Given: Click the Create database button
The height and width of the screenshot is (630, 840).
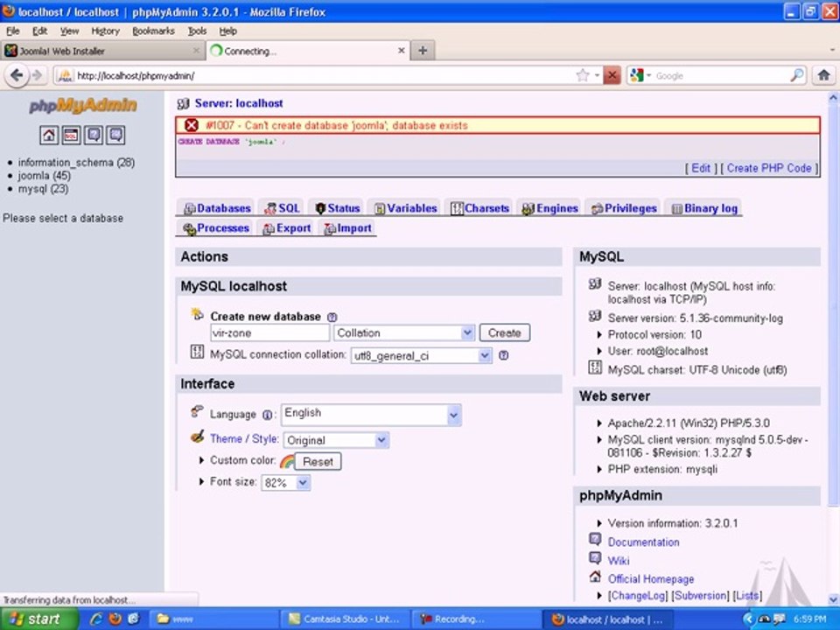Looking at the screenshot, I should click(x=505, y=332).
